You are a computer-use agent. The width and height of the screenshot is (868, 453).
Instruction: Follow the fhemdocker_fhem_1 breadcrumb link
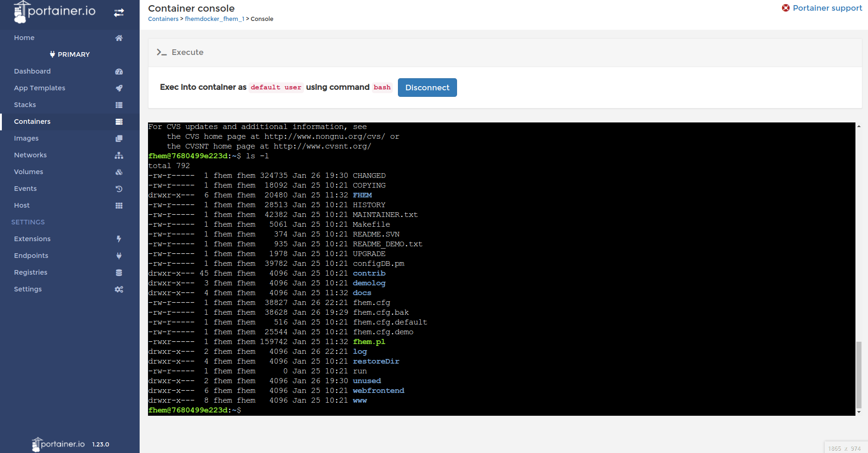click(x=215, y=19)
